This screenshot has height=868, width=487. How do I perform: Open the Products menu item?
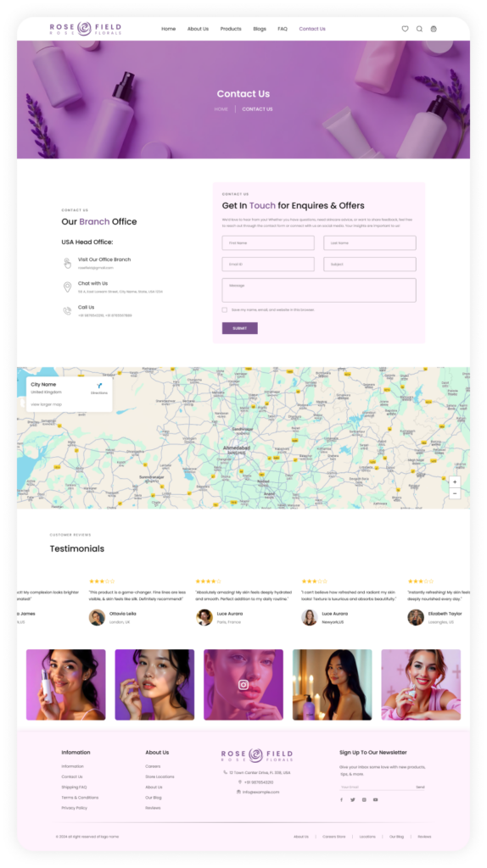click(x=231, y=29)
